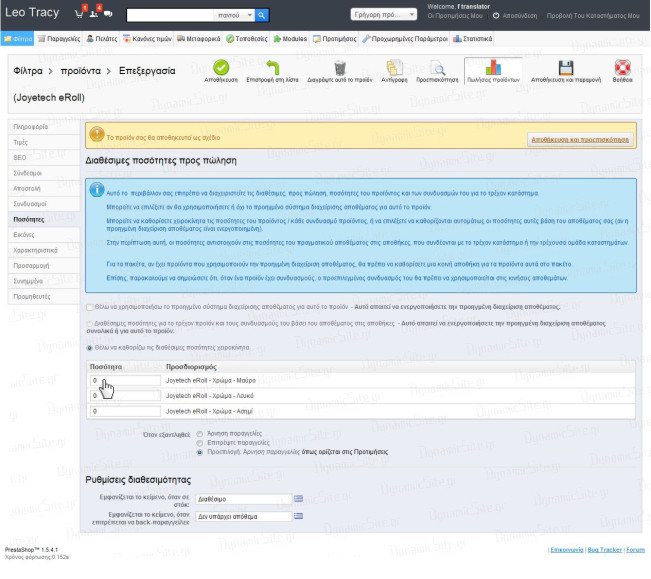Open the Bug Tracker footer link

604,550
